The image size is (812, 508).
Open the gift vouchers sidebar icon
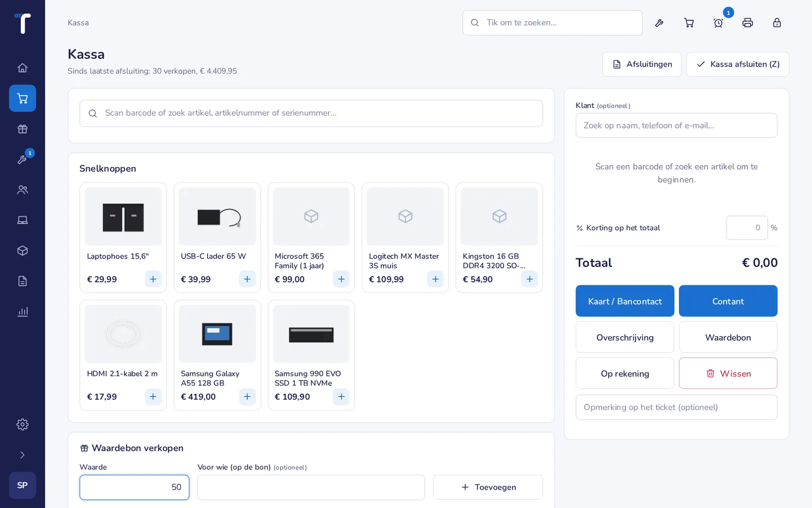click(22, 129)
